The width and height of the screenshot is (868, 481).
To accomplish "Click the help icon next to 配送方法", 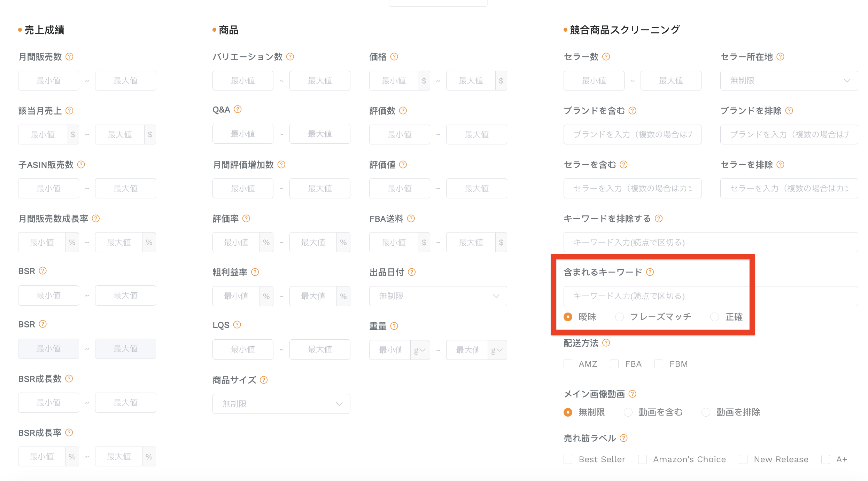I will point(606,342).
